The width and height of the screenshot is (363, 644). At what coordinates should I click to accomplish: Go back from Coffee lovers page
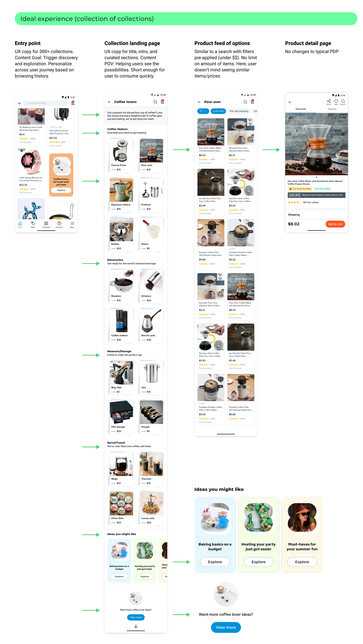pyautogui.click(x=109, y=102)
